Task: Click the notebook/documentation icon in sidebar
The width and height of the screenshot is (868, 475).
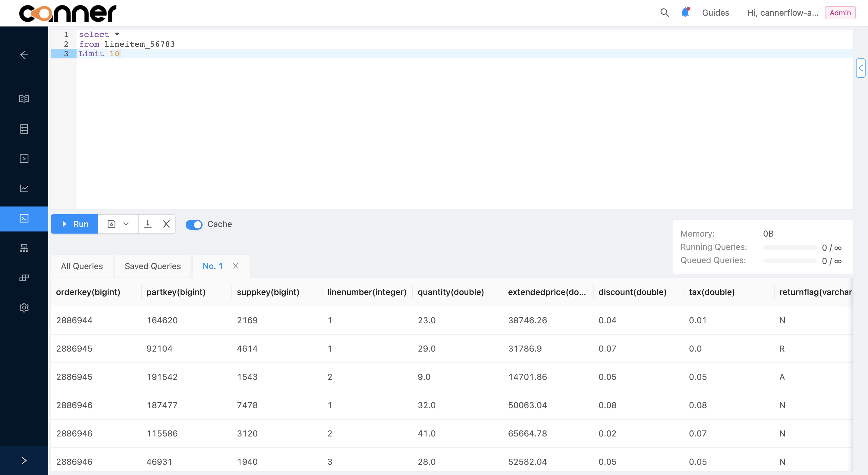Action: [24, 98]
